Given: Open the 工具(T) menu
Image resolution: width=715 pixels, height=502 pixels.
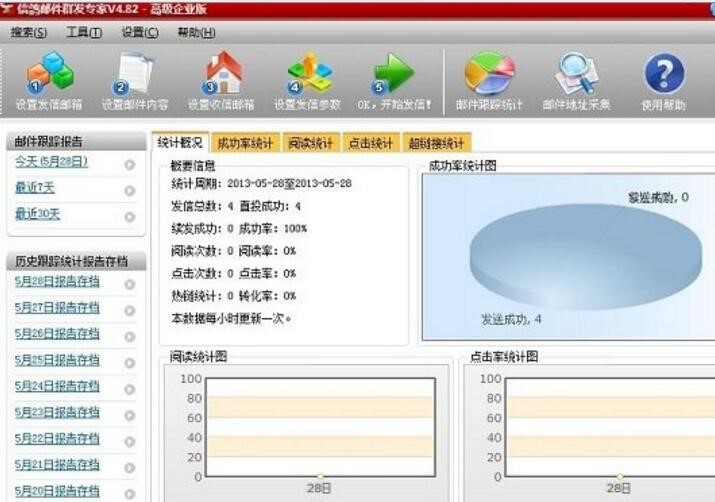Looking at the screenshot, I should pyautogui.click(x=84, y=32).
